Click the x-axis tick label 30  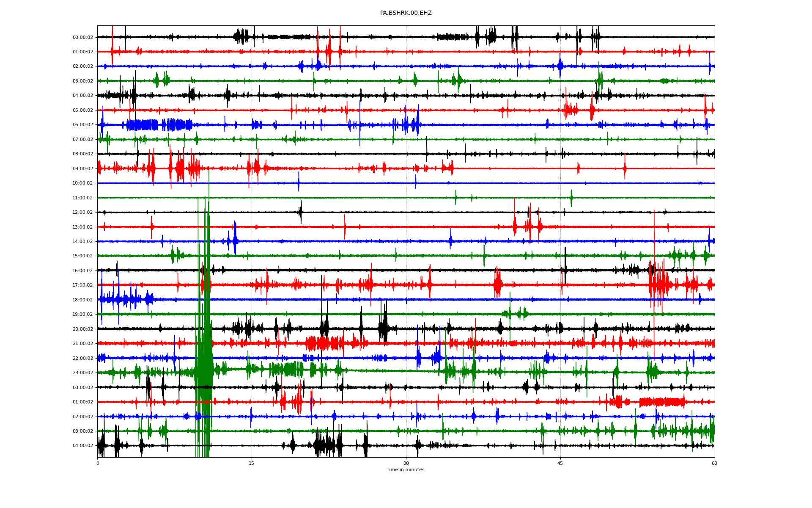coord(406,463)
